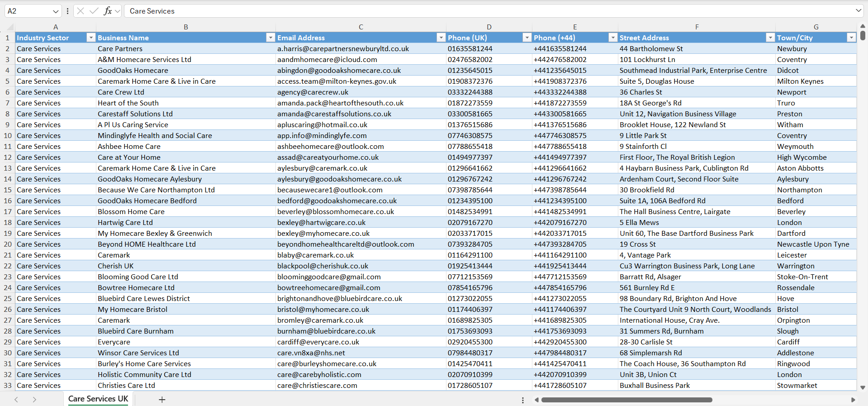
Task: Select My Homecare Bexley & Greenwich cell
Action: point(185,233)
